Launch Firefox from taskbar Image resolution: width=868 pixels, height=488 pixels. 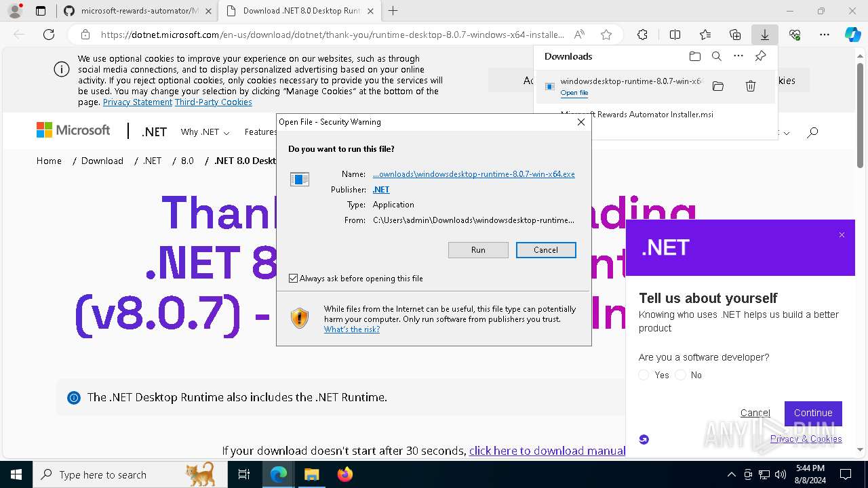click(x=344, y=475)
